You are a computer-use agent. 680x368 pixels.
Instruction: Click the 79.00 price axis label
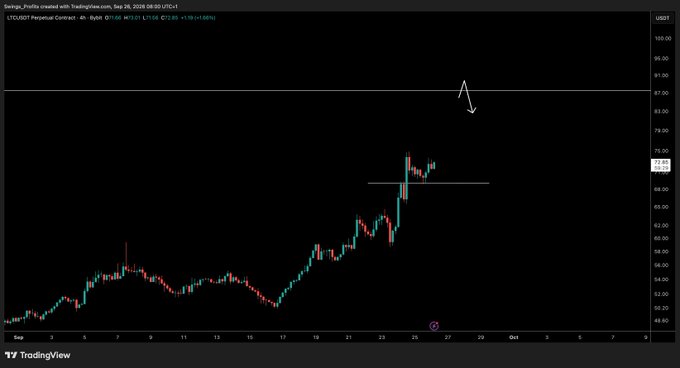click(x=662, y=130)
